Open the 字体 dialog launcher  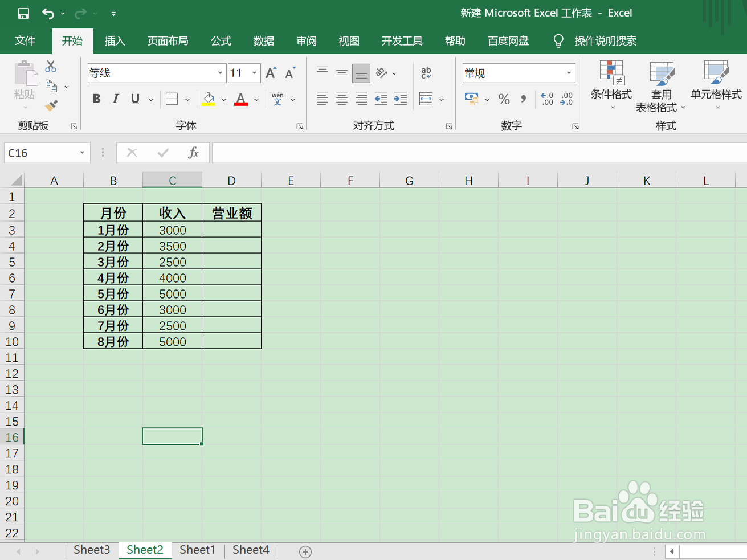tap(300, 126)
